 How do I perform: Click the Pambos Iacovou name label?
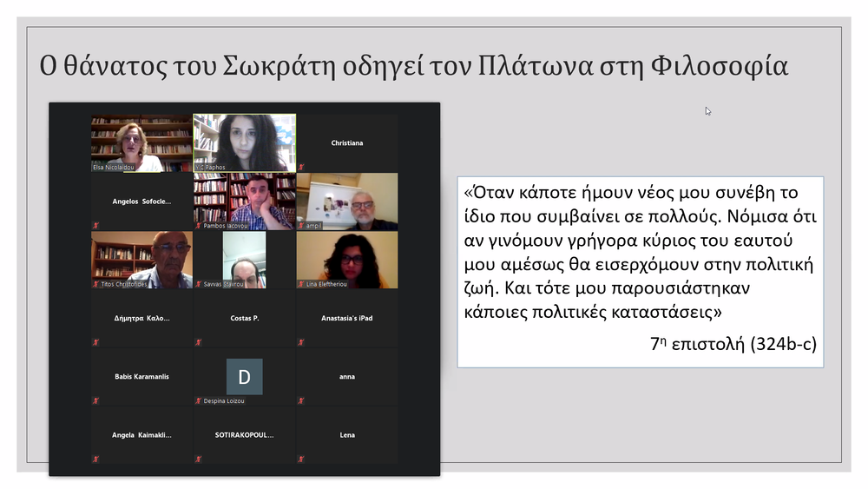click(226, 226)
